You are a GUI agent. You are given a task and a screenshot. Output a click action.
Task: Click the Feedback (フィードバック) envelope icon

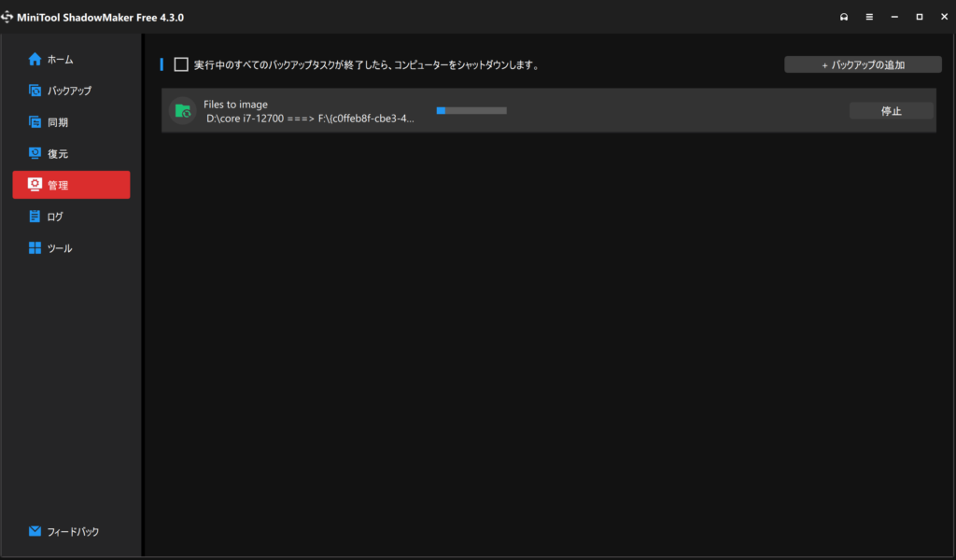(35, 532)
